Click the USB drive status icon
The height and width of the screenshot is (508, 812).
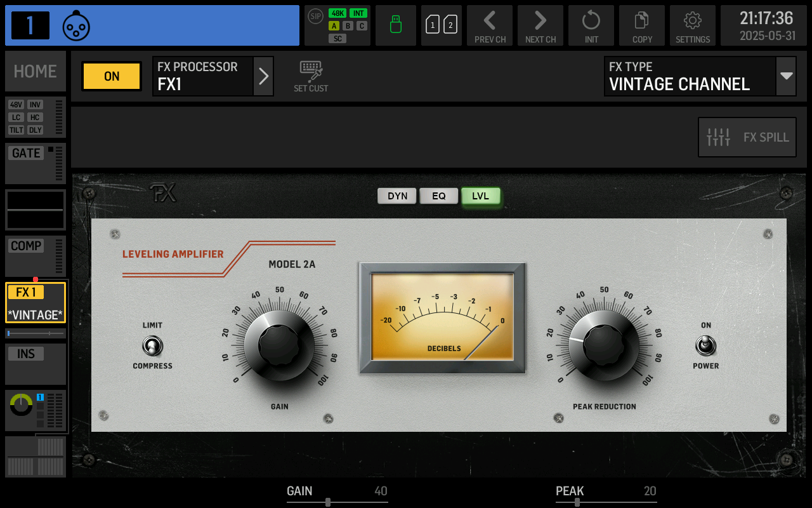[396, 25]
